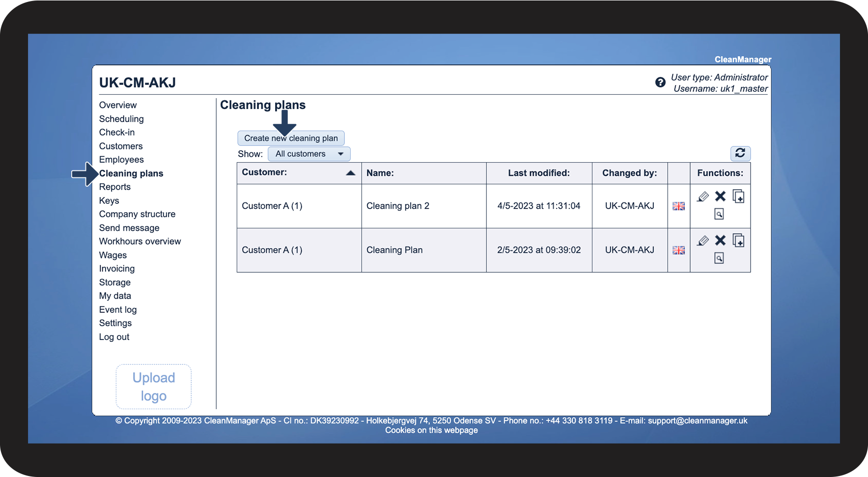Open Employees from sidebar
868x477 pixels.
click(121, 160)
